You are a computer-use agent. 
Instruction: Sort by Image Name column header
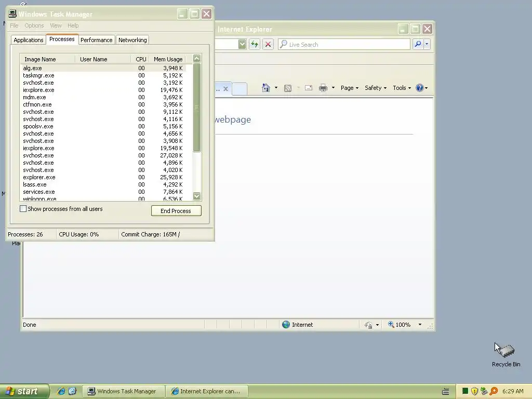pyautogui.click(x=47, y=59)
